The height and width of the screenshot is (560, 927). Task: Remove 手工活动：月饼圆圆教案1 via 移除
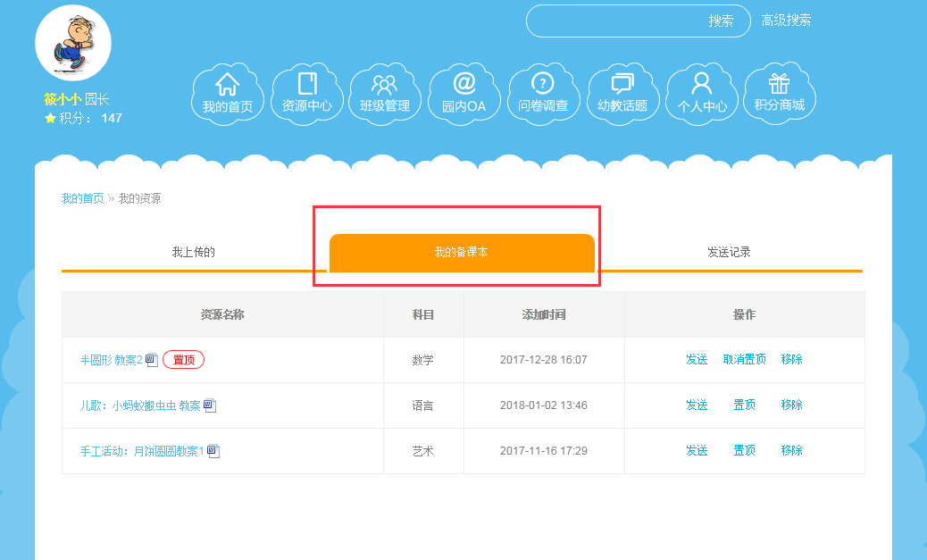point(791,451)
